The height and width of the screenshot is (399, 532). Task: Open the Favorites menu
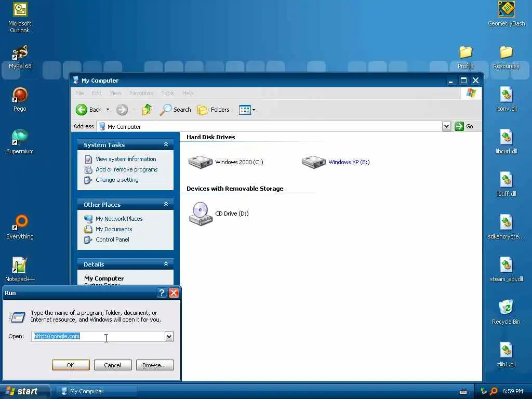[x=141, y=93]
